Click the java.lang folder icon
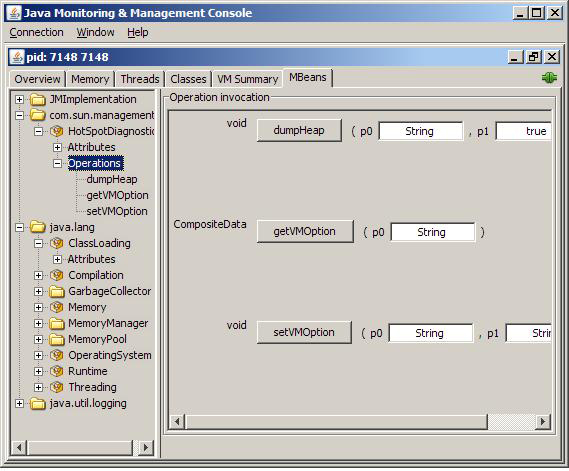 click(x=38, y=227)
